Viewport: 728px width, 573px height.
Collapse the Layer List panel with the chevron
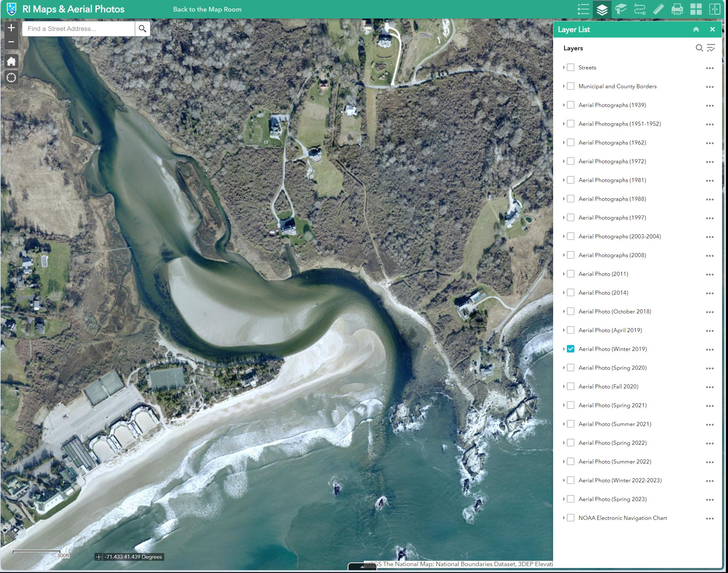click(x=696, y=29)
